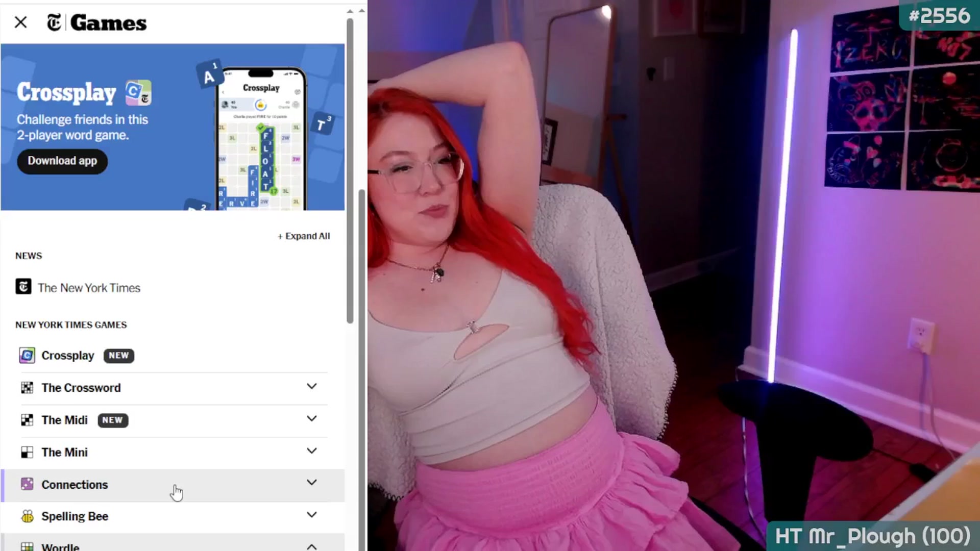This screenshot has width=980, height=551.
Task: Click the Crossplay app icon in the banner
Action: click(138, 93)
